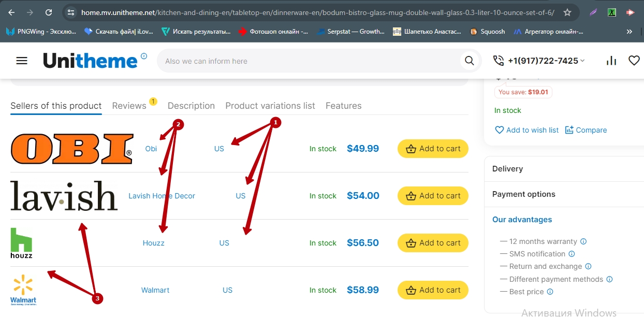Select the Sellers of this product tab
This screenshot has width=644, height=317.
pyautogui.click(x=56, y=106)
